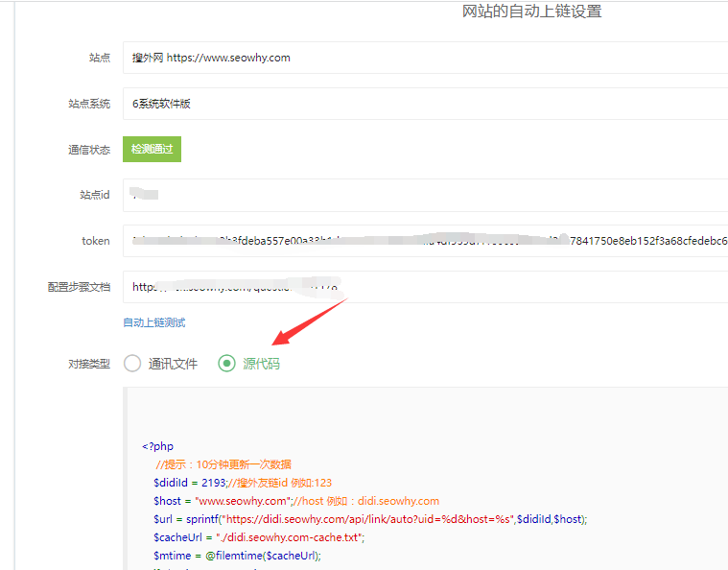Click the <?php opening line in code

click(157, 446)
